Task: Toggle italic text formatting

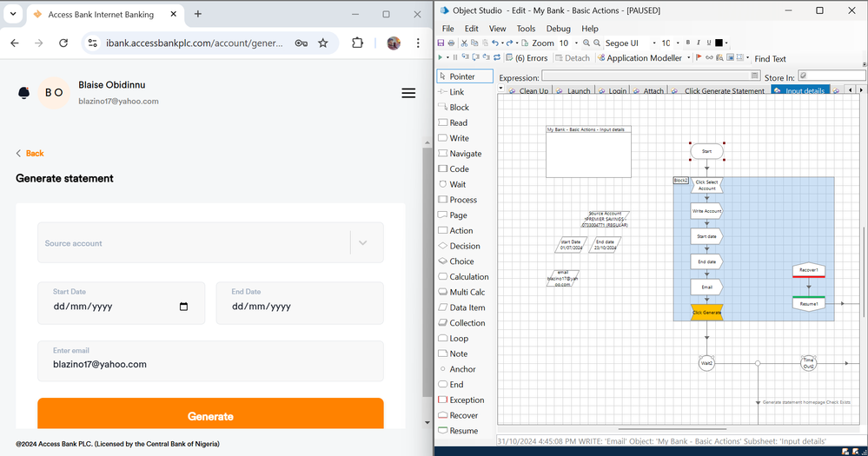Action: [x=699, y=43]
